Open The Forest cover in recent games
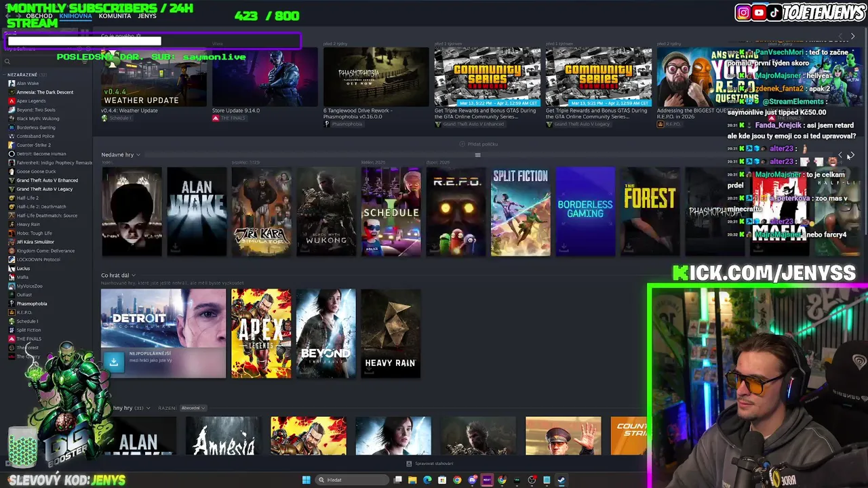 650,211
